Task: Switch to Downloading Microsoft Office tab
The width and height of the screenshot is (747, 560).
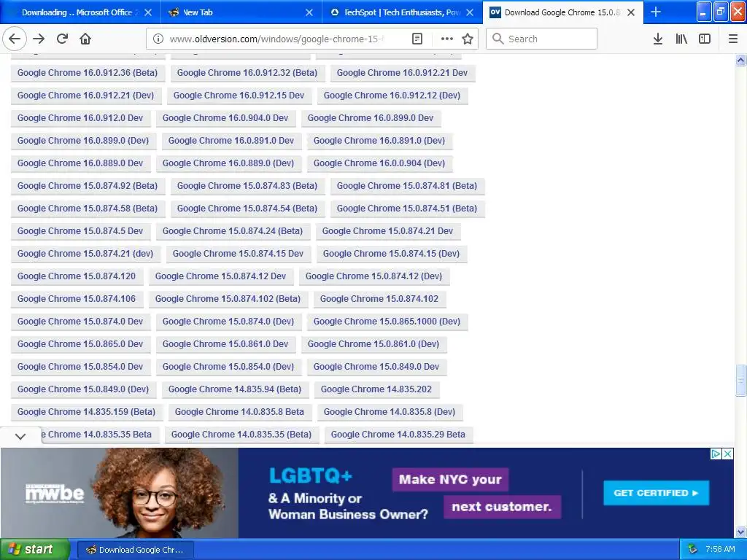Action: pos(79,12)
